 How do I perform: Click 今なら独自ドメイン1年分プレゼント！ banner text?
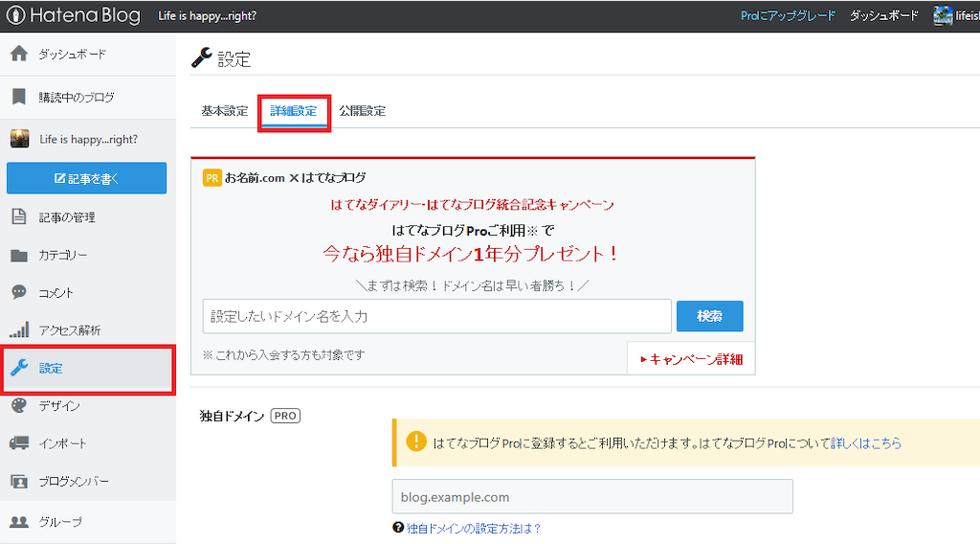click(x=471, y=254)
